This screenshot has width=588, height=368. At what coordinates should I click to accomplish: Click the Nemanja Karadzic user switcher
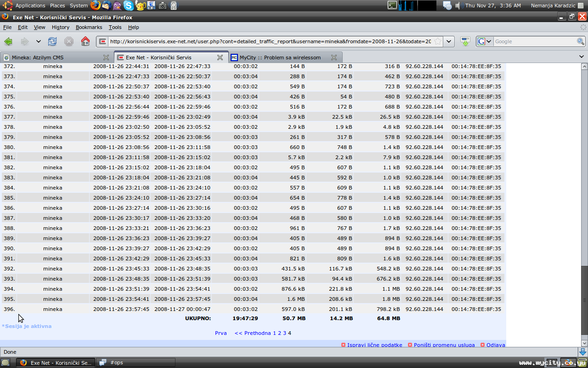click(x=553, y=6)
